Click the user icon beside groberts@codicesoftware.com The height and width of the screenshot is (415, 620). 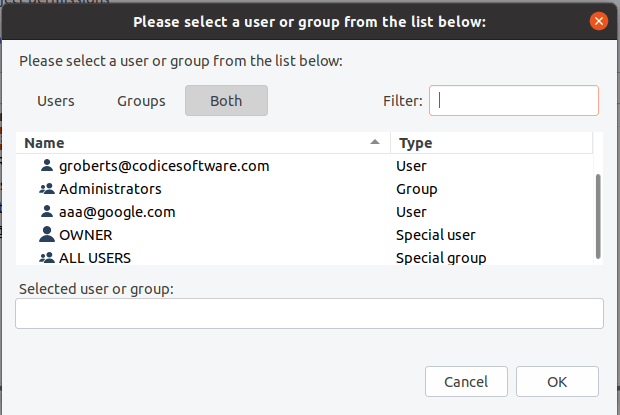coord(47,166)
